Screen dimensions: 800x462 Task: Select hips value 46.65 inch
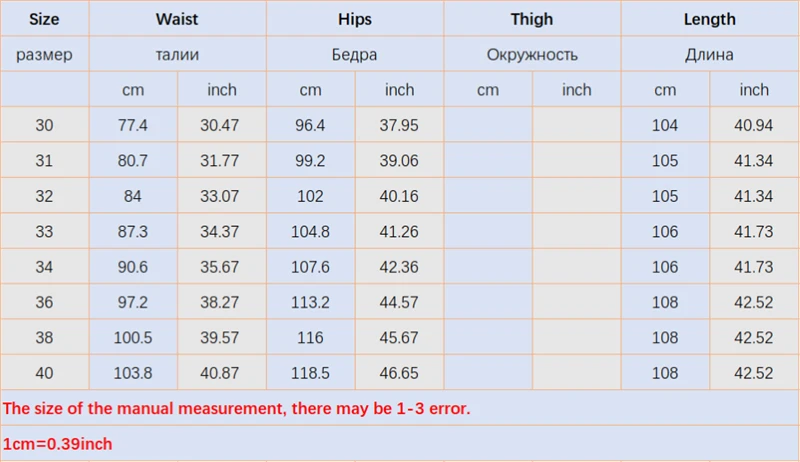399,373
